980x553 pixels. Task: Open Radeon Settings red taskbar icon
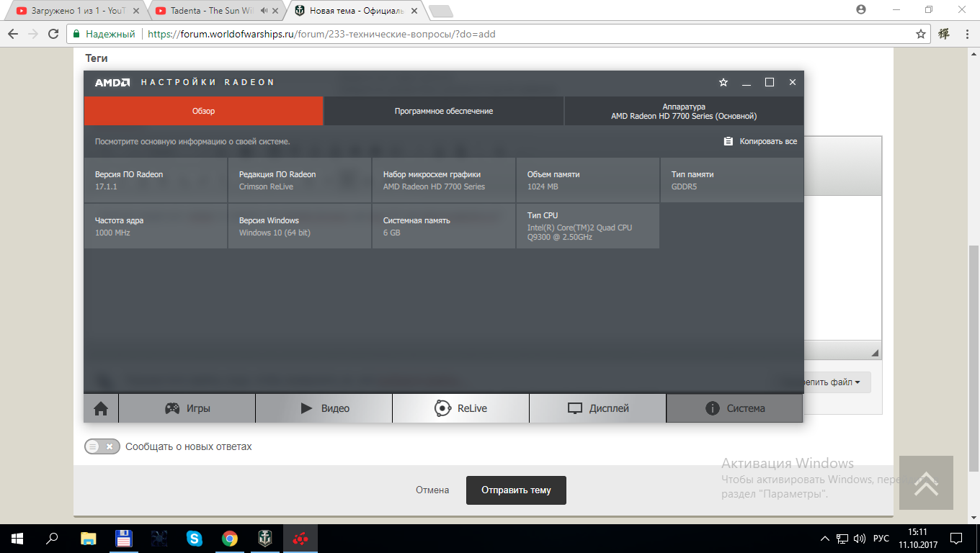click(300, 538)
